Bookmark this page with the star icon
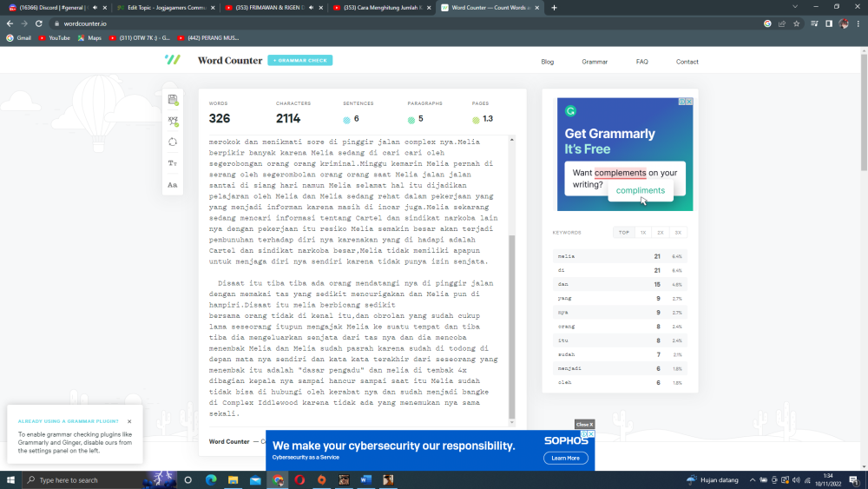868x489 pixels. 796,23
